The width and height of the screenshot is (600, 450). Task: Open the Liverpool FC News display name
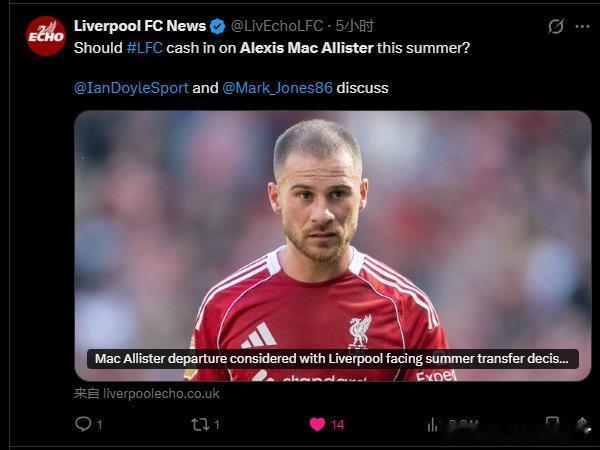(140, 26)
